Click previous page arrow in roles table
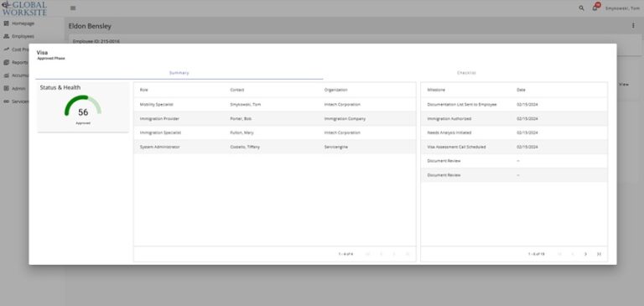The width and height of the screenshot is (644, 306). click(x=381, y=254)
